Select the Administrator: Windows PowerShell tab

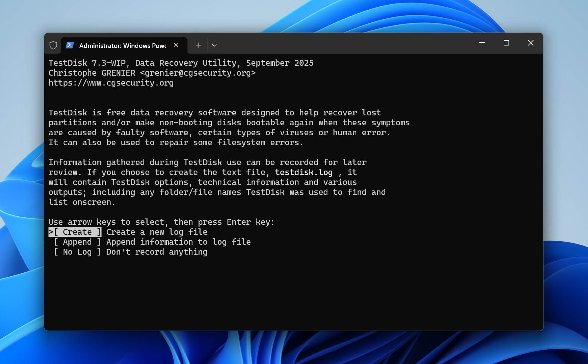(x=124, y=45)
